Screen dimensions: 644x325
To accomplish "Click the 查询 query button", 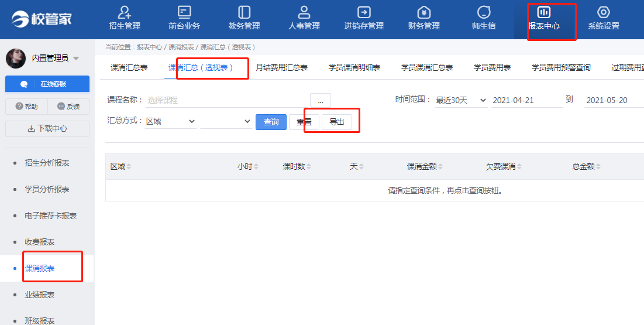I will click(271, 122).
